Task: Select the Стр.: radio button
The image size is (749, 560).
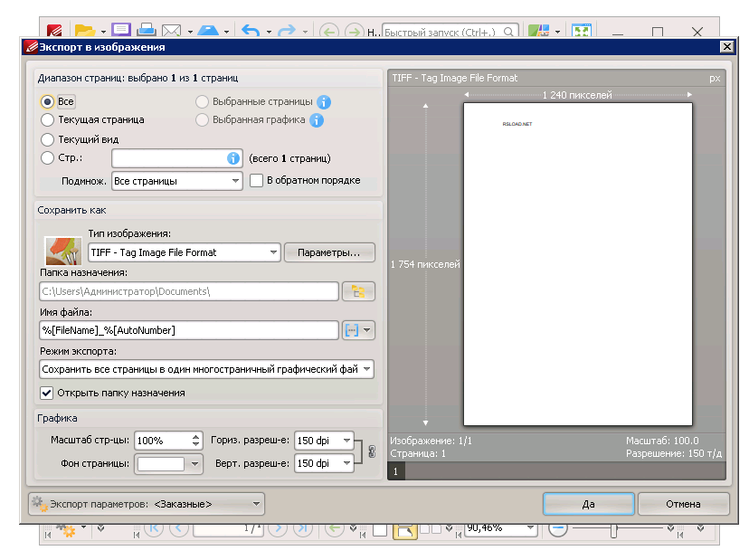Action: (x=47, y=157)
